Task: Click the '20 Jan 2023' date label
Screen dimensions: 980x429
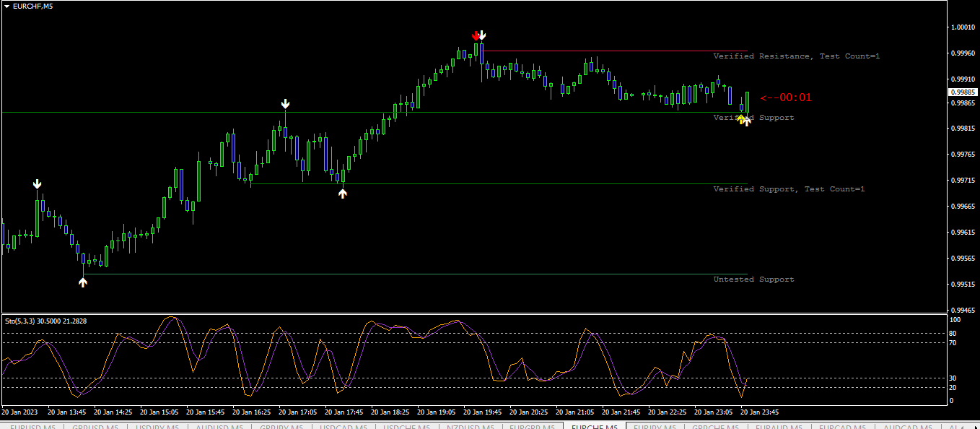Action: coord(19,412)
